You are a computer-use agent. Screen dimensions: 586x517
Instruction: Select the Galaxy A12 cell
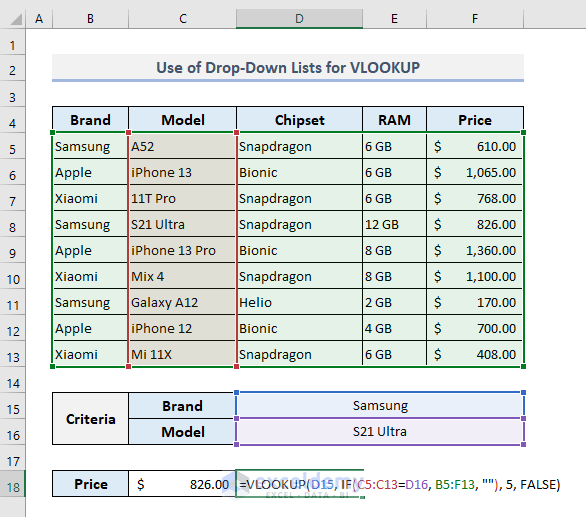click(182, 302)
